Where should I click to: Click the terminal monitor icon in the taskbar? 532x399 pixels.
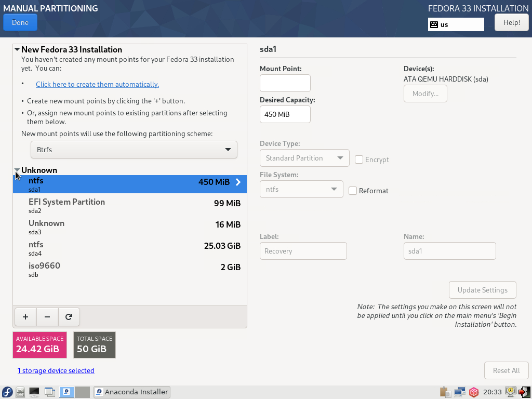pyautogui.click(x=34, y=392)
